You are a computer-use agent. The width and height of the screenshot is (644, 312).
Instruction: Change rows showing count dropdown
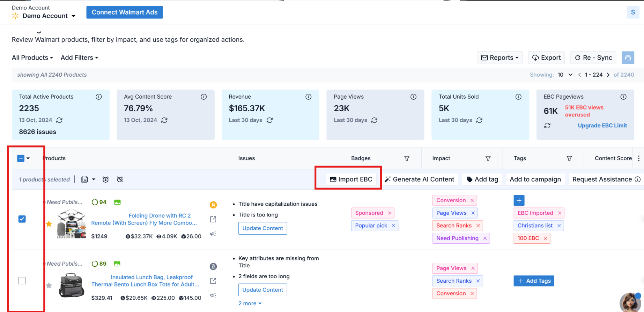565,75
